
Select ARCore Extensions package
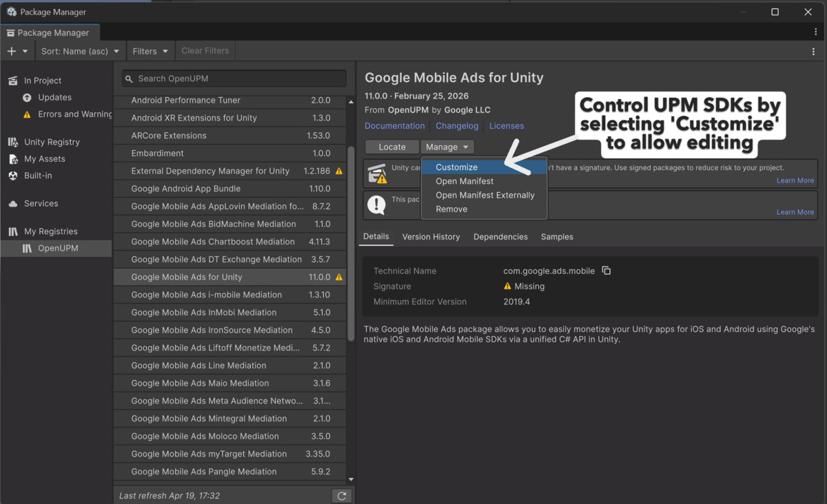[230, 136]
